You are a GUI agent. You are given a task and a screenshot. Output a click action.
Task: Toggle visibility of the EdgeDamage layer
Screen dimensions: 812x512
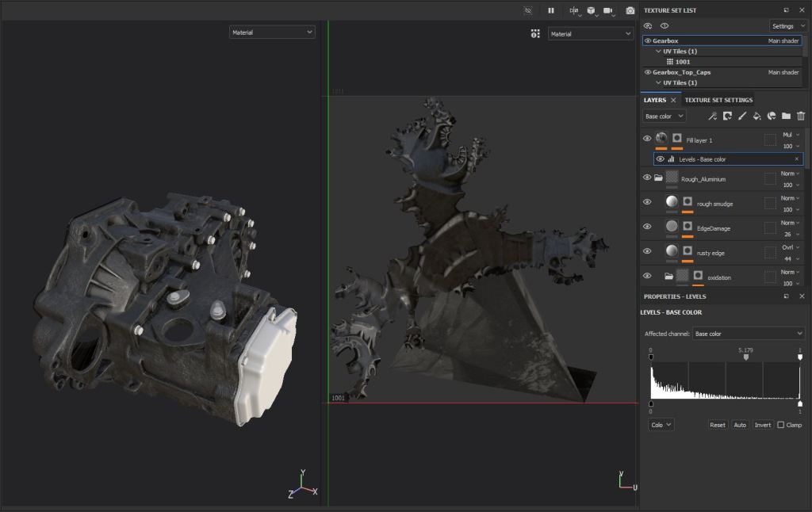click(647, 227)
